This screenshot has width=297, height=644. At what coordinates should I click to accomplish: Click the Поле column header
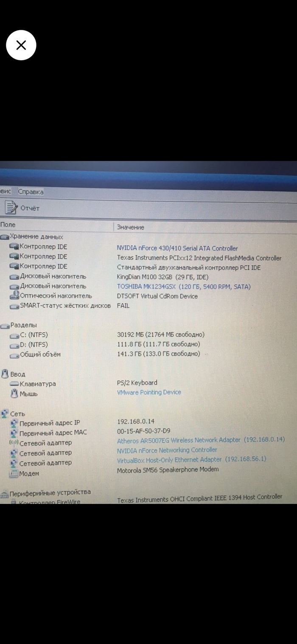click(8, 225)
